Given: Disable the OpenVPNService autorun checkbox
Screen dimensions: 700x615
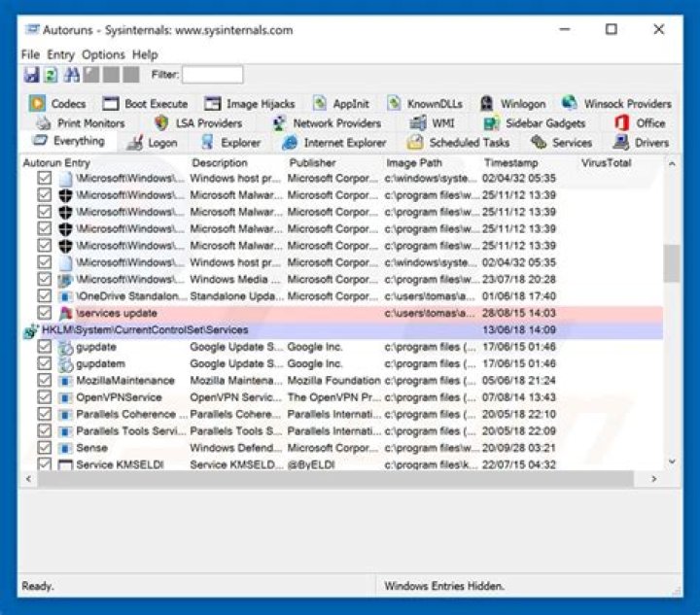Looking at the screenshot, I should point(44,397).
